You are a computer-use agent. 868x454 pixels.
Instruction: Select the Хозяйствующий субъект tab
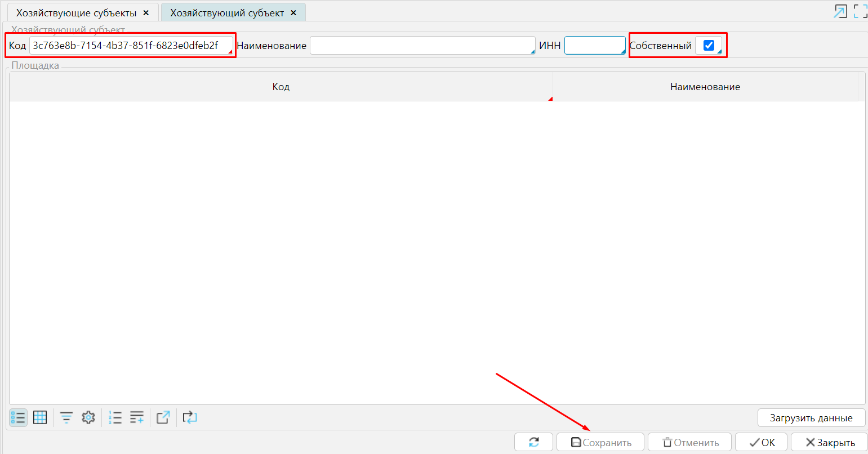pyautogui.click(x=227, y=13)
